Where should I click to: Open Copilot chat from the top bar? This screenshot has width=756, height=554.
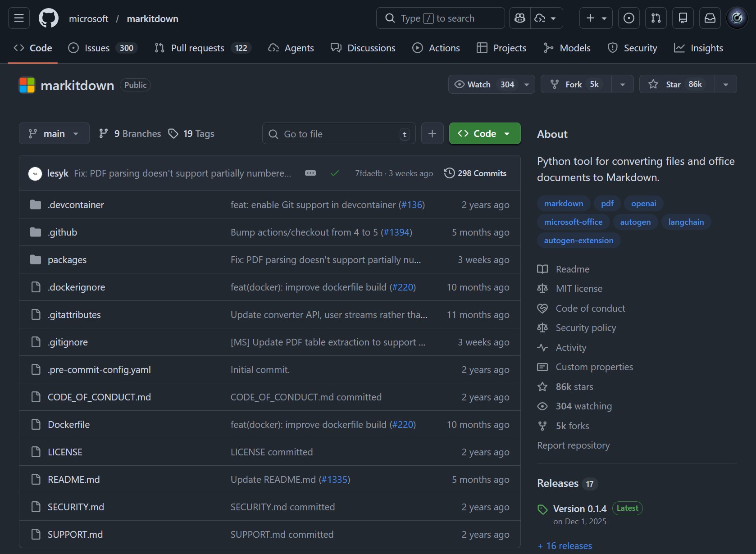[x=520, y=18]
